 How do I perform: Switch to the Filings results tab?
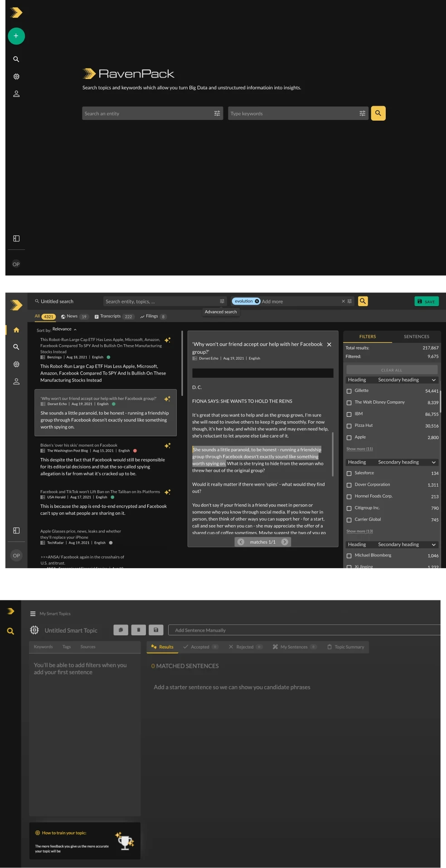tap(154, 317)
